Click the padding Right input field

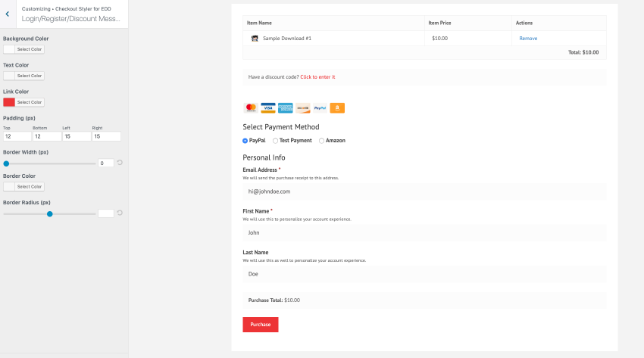106,136
